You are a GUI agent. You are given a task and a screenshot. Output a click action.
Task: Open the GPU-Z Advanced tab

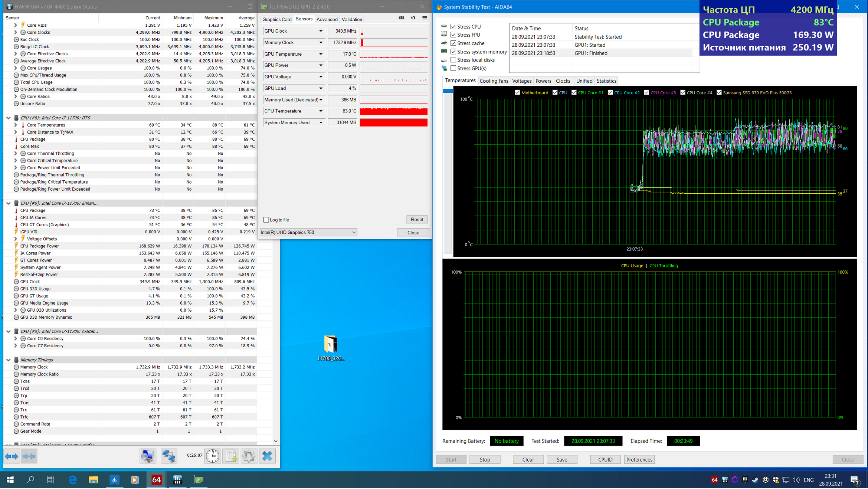pyautogui.click(x=327, y=19)
